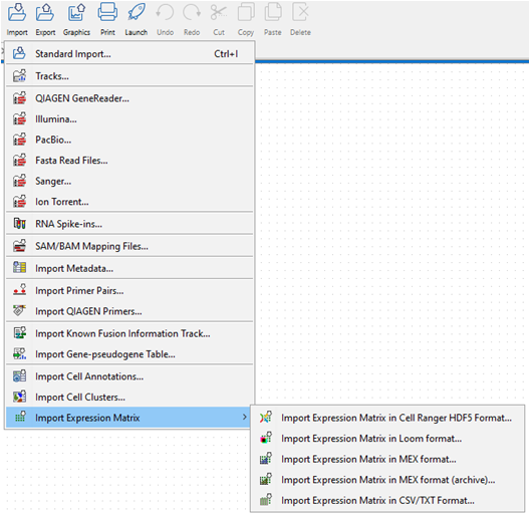The image size is (529, 516).
Task: Click the Gene-pseudogene Table icon
Action: (x=19, y=354)
